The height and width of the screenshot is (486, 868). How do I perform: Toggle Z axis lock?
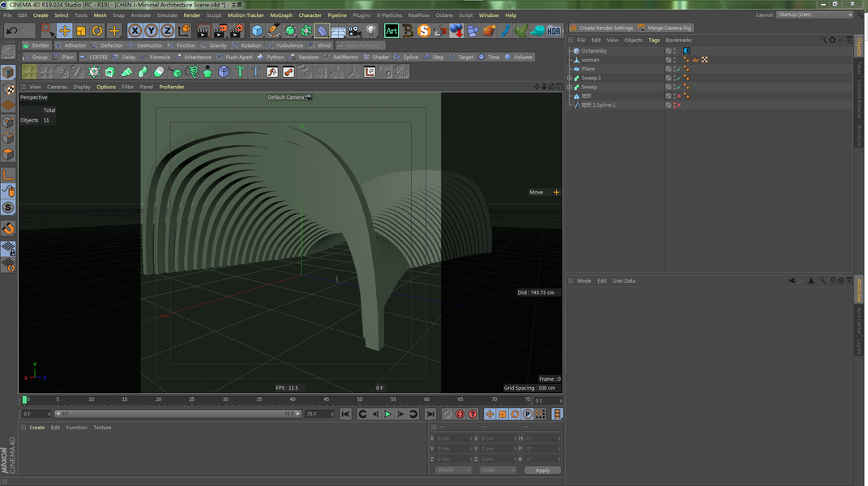[x=168, y=31]
